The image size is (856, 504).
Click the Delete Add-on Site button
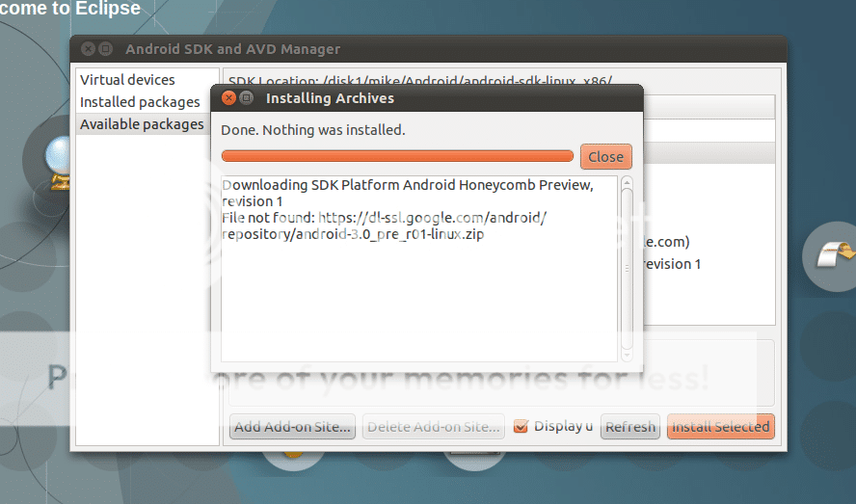coord(434,427)
